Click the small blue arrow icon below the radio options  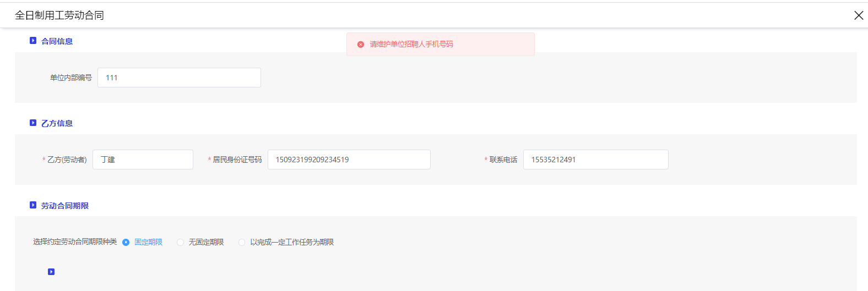(51, 272)
